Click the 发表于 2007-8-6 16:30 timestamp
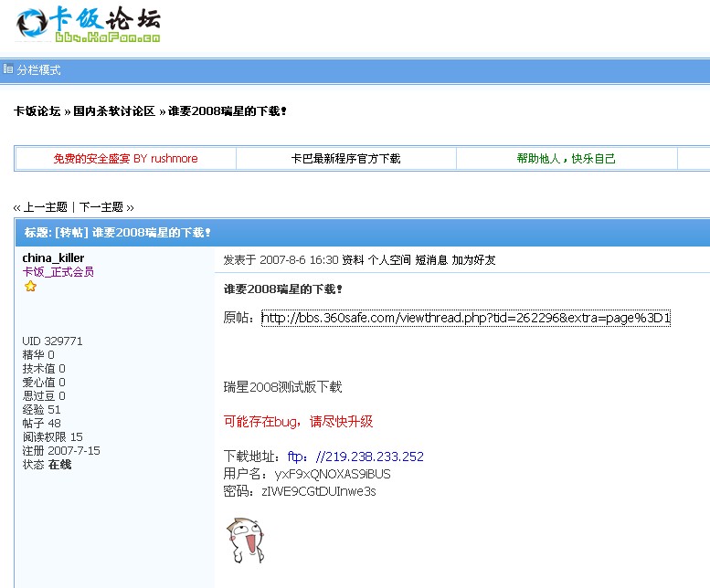 281,259
